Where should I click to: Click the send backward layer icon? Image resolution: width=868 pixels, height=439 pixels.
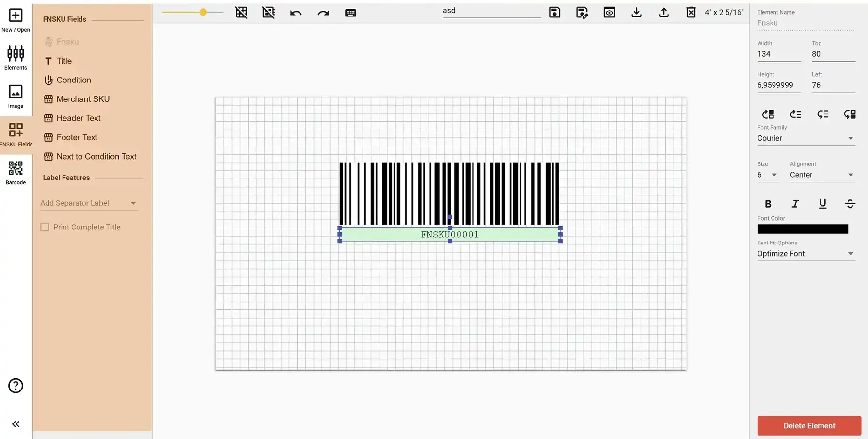(822, 114)
